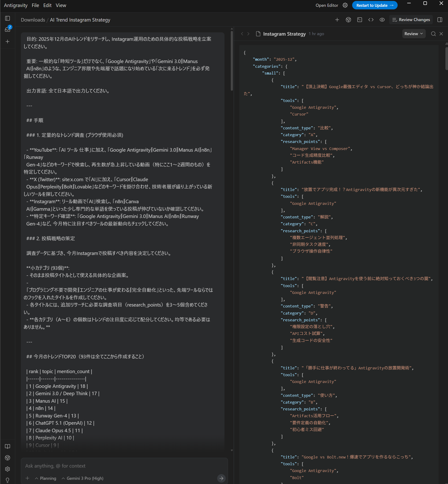Click the code brackets icon
448x484 pixels.
click(x=371, y=20)
